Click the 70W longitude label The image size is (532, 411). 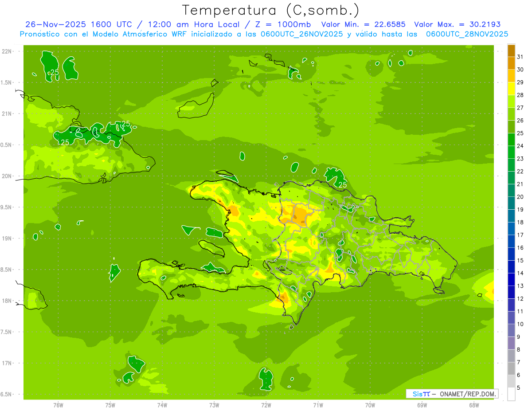[x=370, y=405]
